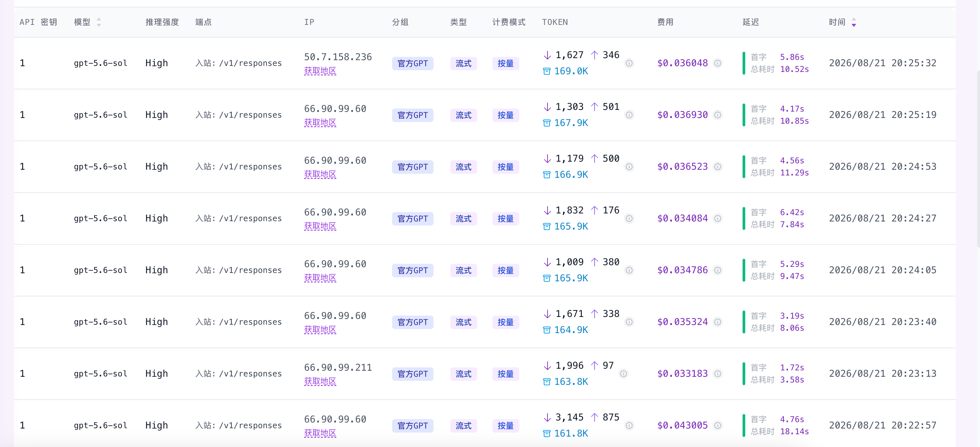Click the 推理强度 column header
This screenshot has height=447, width=980.
point(162,22)
